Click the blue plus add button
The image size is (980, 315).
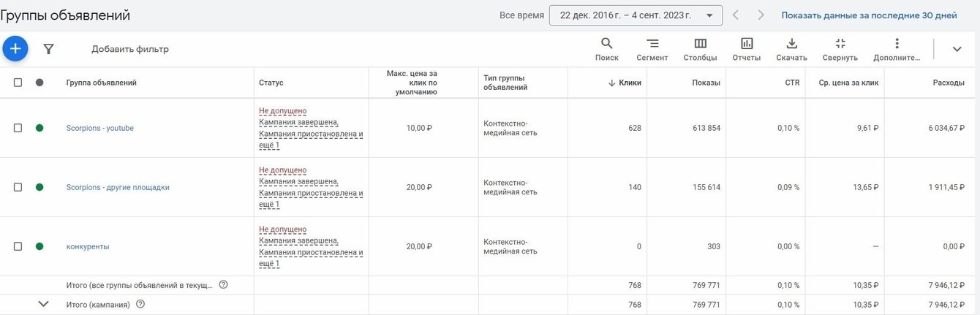15,49
